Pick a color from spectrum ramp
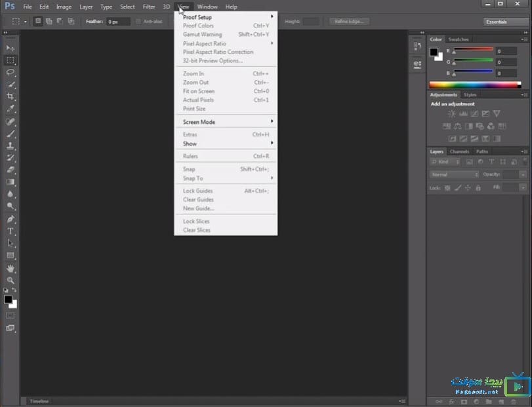This screenshot has width=532, height=407. click(x=474, y=85)
